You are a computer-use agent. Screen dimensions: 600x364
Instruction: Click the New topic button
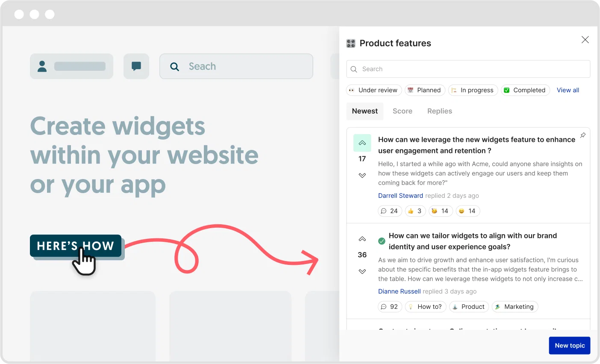[570, 346]
